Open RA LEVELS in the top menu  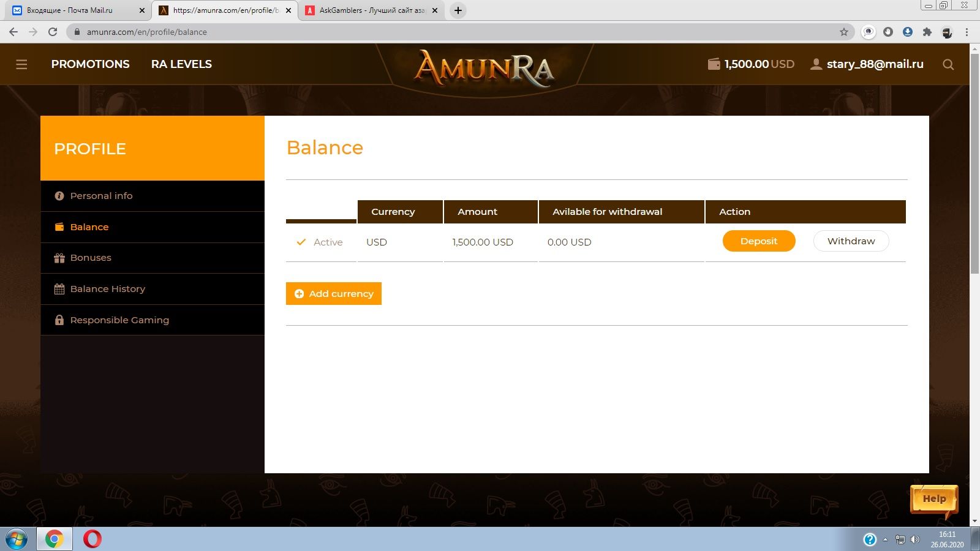(181, 64)
